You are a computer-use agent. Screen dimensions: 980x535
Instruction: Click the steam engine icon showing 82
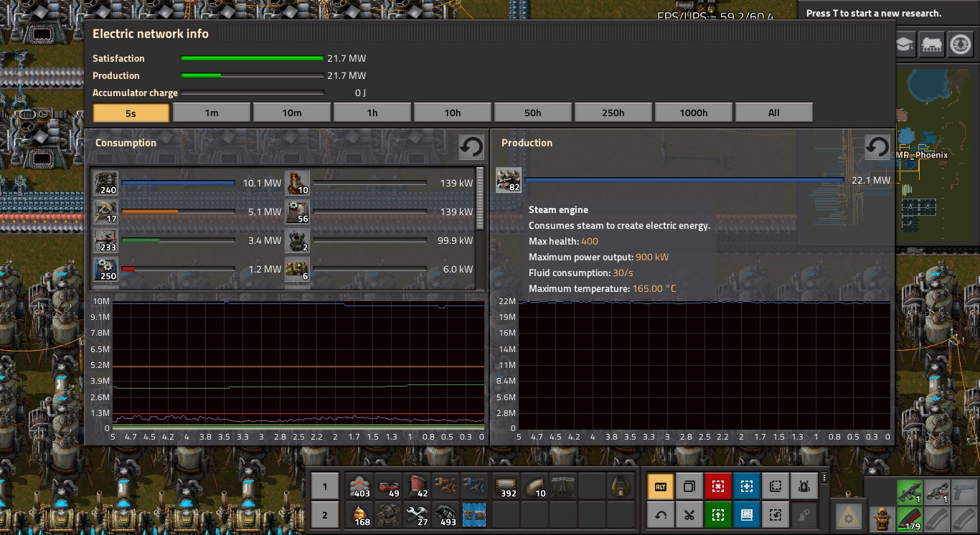pos(509,180)
